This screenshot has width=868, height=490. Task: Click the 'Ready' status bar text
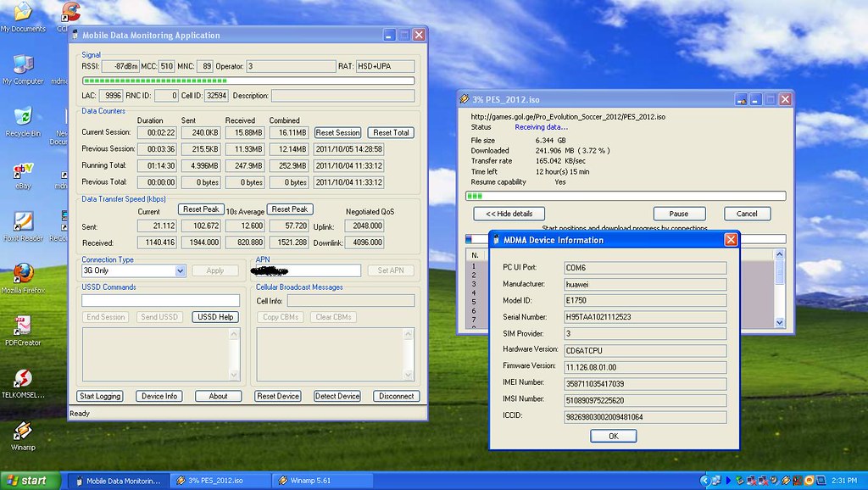tap(80, 414)
